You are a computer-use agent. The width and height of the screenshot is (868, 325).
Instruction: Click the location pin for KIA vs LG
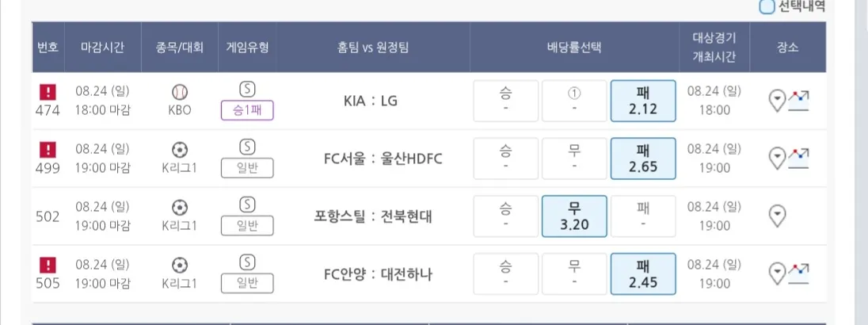pyautogui.click(x=778, y=100)
